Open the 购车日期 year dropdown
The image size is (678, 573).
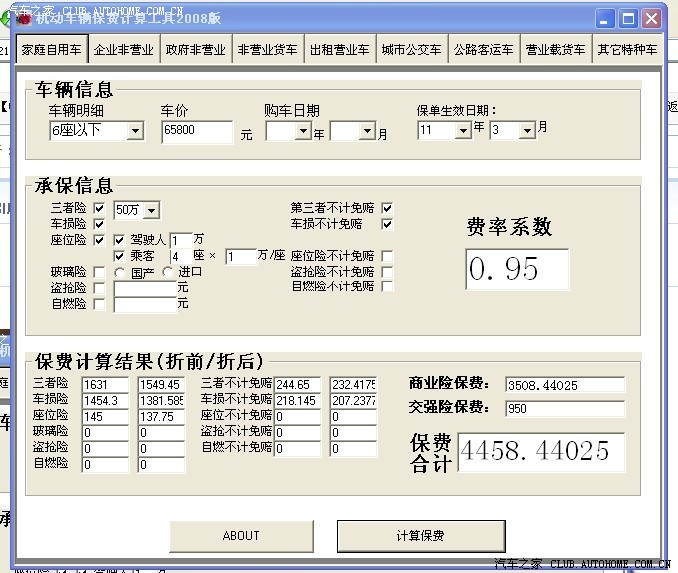point(304,131)
